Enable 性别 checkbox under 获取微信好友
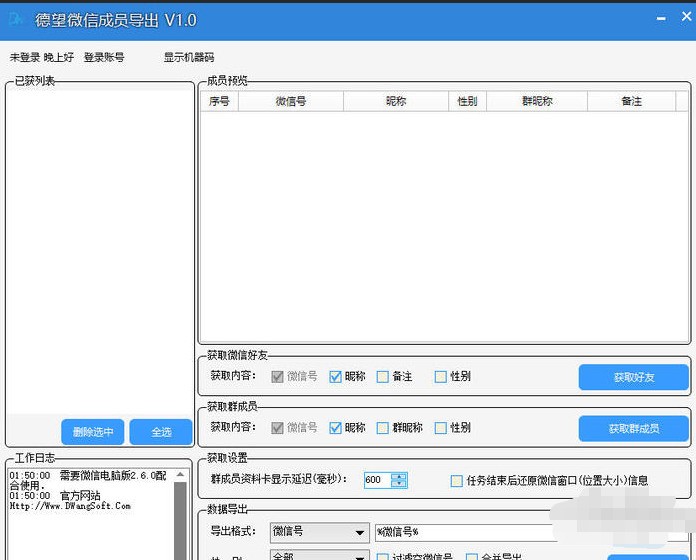The width and height of the screenshot is (696, 560). pos(440,377)
